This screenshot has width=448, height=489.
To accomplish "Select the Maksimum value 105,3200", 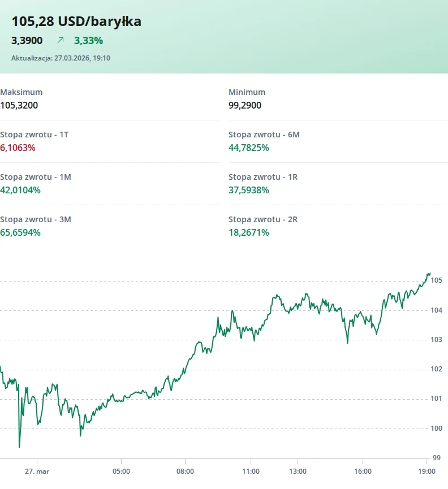I will coord(19,105).
